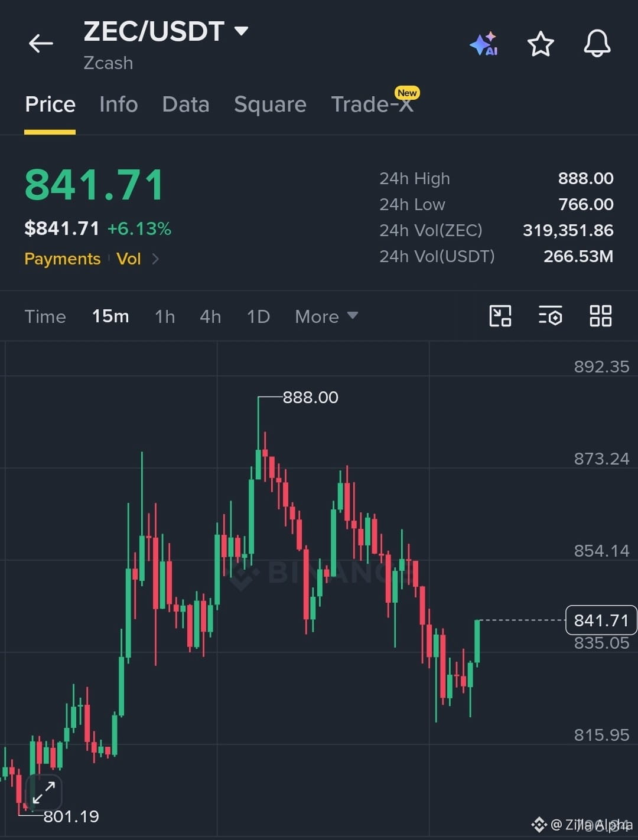Open the chart indicator settings icon
Image resolution: width=638 pixels, height=840 pixels.
click(550, 316)
